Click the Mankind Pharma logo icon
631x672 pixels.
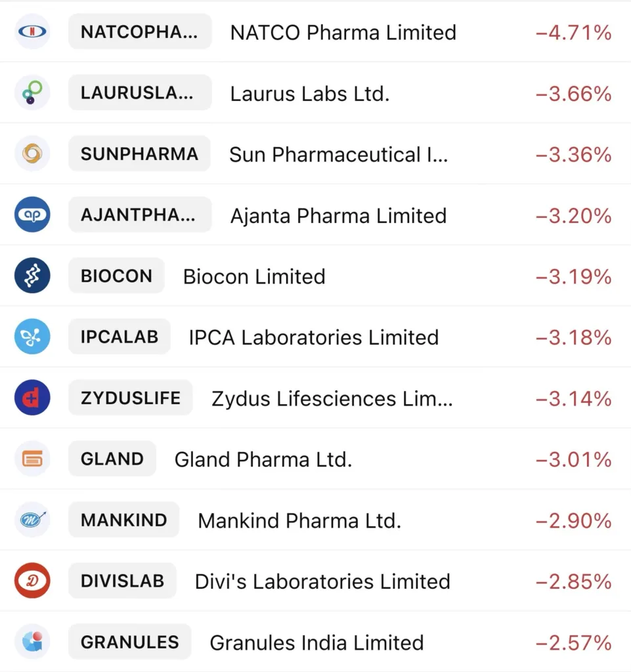pos(32,520)
